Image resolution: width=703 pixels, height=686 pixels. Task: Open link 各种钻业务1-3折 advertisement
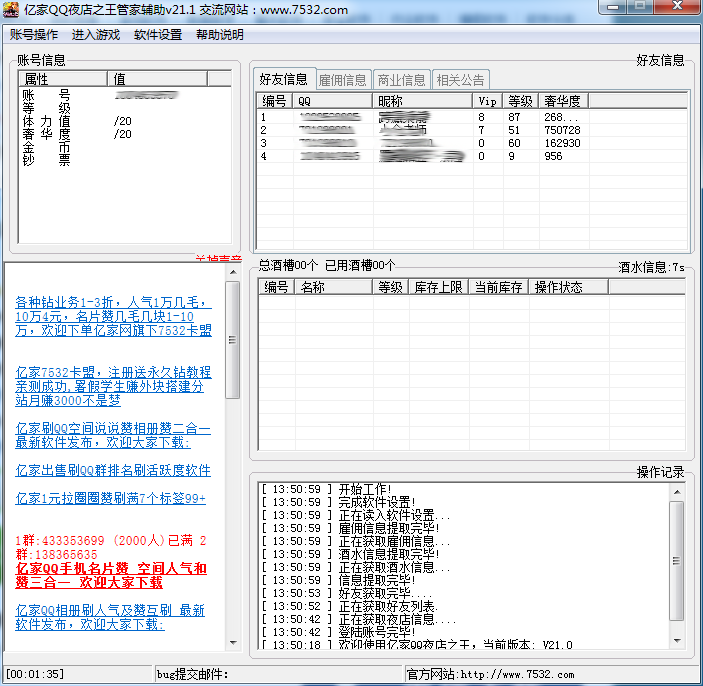click(x=113, y=316)
